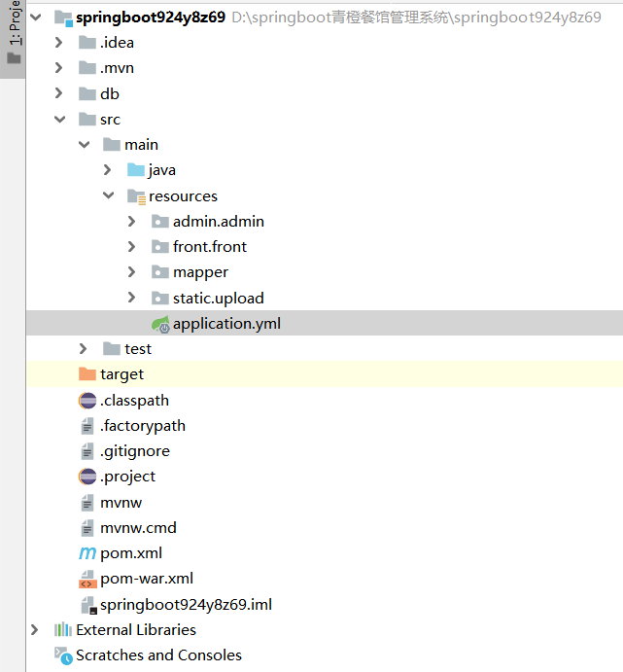Collapse the resources folder arrow
Viewport: 623px width, 672px height.
108,195
